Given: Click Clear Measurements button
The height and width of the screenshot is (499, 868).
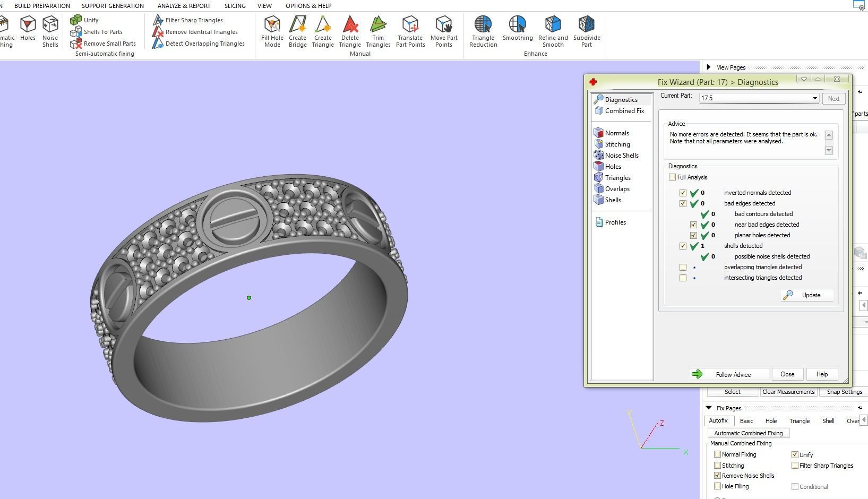Looking at the screenshot, I should [788, 392].
